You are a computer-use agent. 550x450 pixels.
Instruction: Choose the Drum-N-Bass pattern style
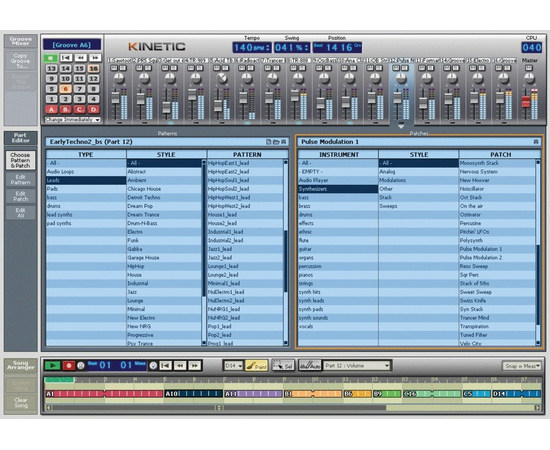coord(164,223)
